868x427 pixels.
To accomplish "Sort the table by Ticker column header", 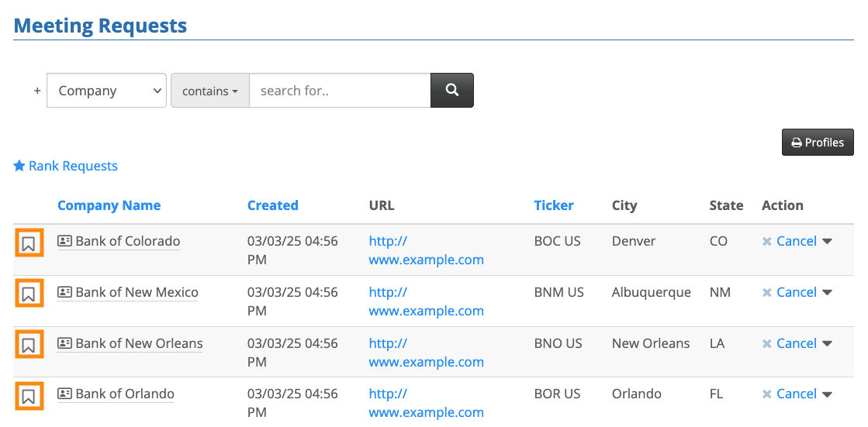I will (x=554, y=205).
